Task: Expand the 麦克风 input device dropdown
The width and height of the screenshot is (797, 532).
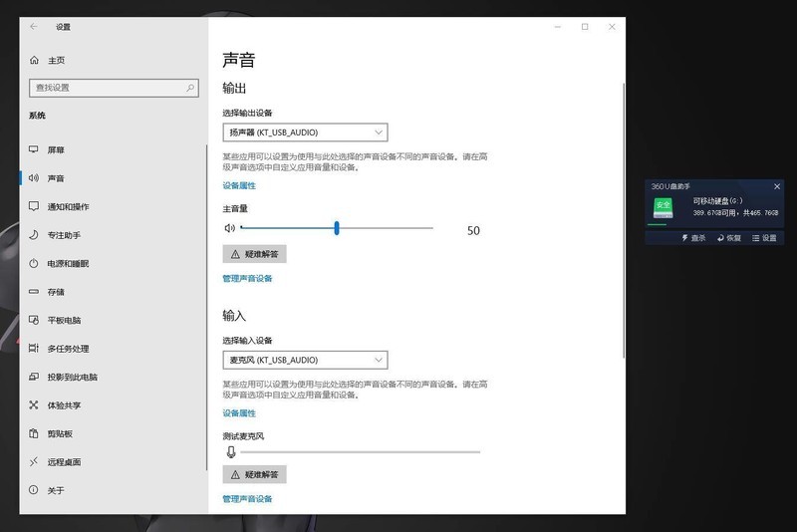Action: click(305, 360)
